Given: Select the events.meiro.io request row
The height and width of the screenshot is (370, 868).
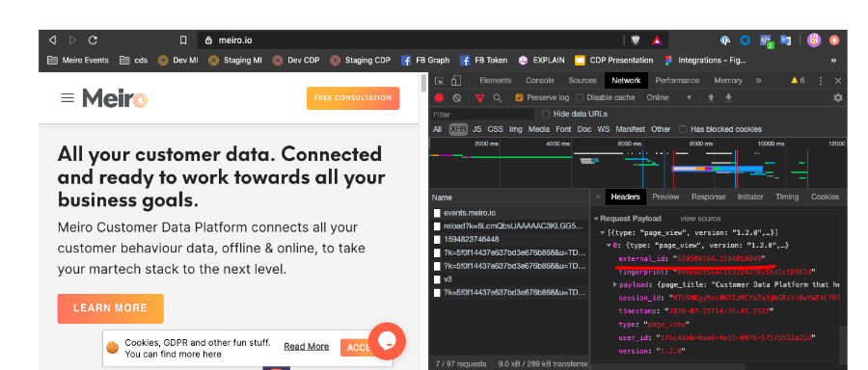Looking at the screenshot, I should point(509,213).
